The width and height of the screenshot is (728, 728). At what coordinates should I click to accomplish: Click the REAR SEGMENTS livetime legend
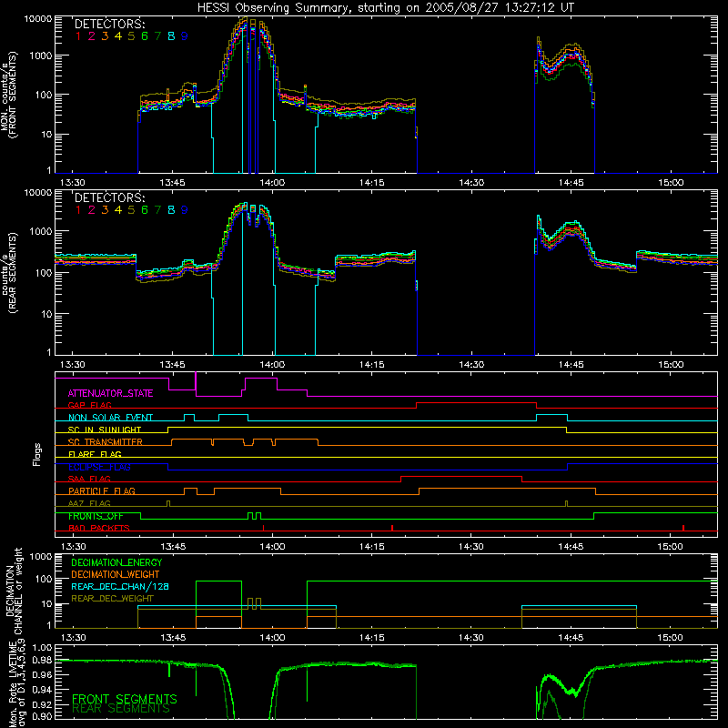pos(121,709)
